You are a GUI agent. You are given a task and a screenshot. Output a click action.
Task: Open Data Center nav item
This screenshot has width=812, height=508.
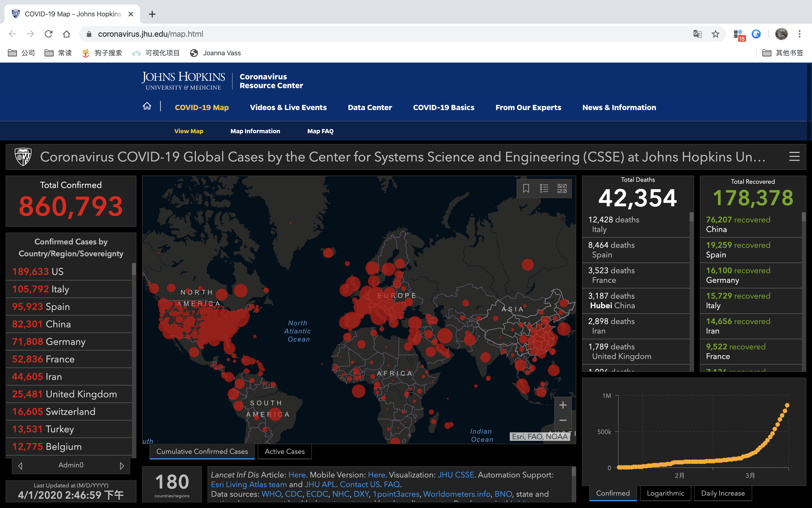[x=370, y=108]
